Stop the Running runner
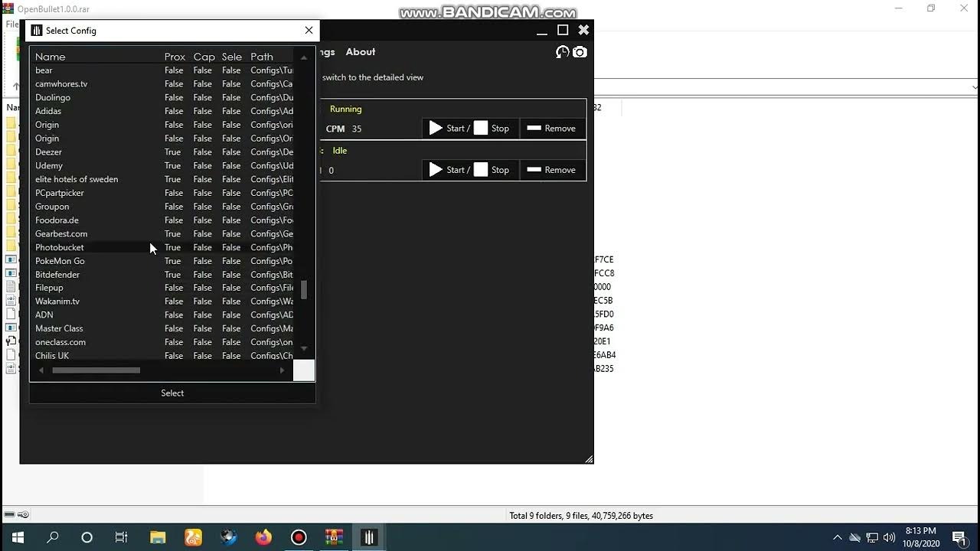The width and height of the screenshot is (980, 551). tap(492, 129)
